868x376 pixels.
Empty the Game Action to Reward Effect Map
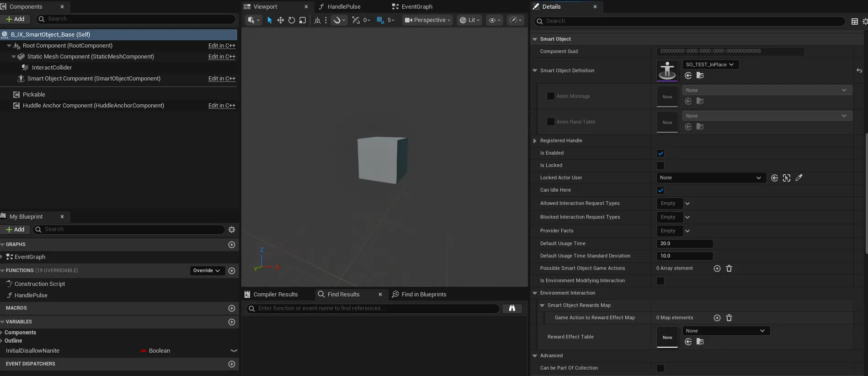click(729, 318)
